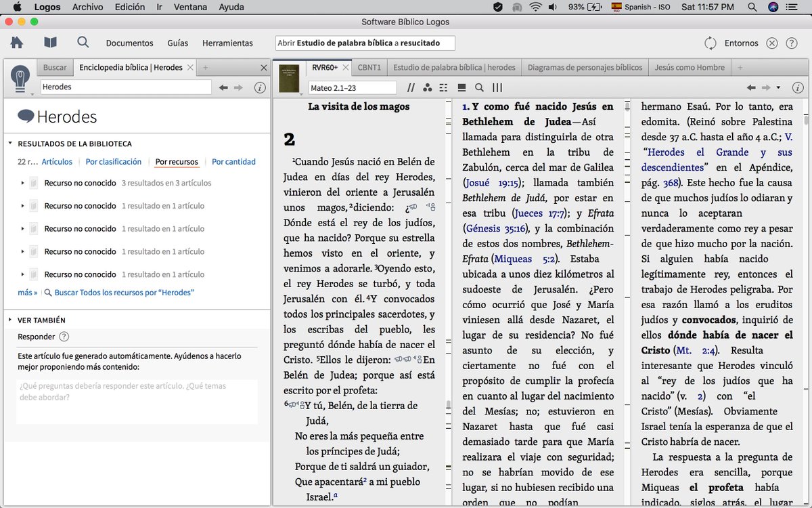This screenshot has width=812, height=508.
Task: Go back in the Herodes panel
Action: pos(224,87)
